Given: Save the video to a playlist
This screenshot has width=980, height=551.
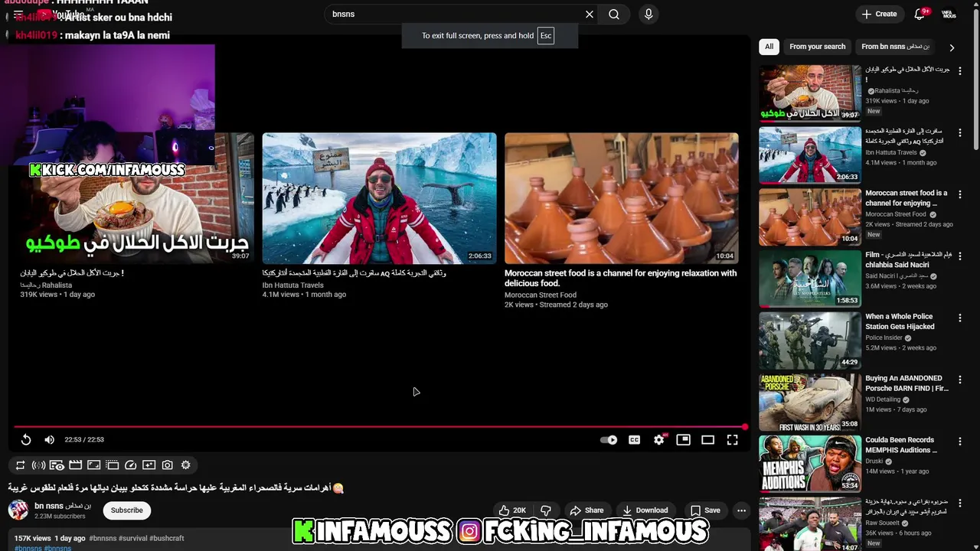Looking at the screenshot, I should pos(705,510).
